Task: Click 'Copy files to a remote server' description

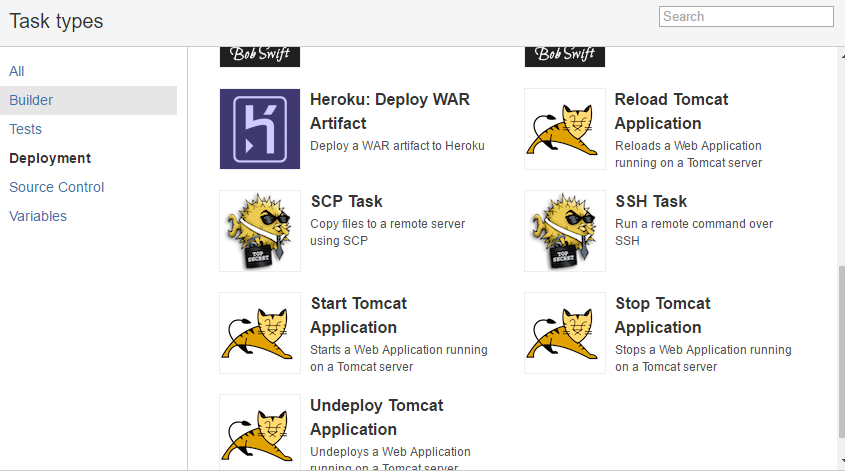Action: pos(387,232)
